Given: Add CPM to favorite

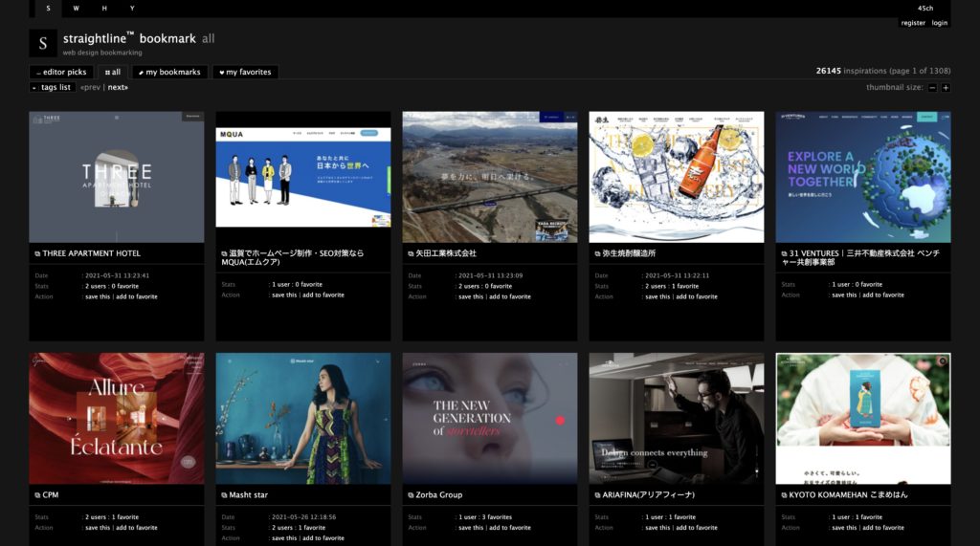Looking at the screenshot, I should (136, 528).
